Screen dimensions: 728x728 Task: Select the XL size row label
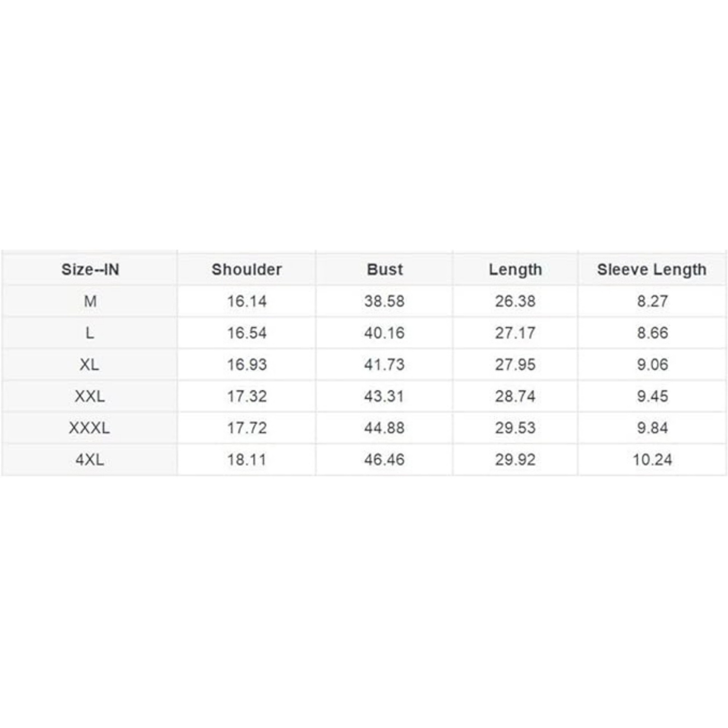point(90,364)
